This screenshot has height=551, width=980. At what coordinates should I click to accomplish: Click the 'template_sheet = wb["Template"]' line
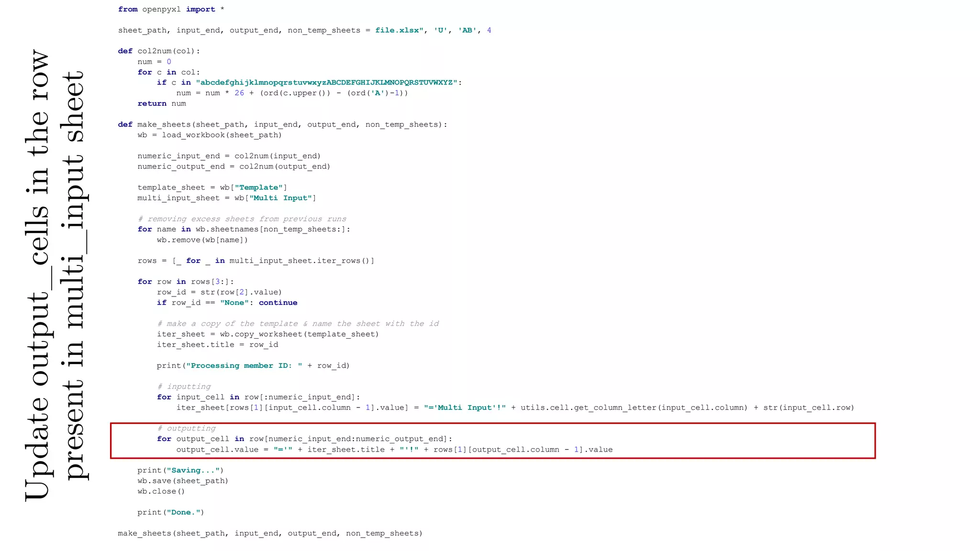coord(212,187)
